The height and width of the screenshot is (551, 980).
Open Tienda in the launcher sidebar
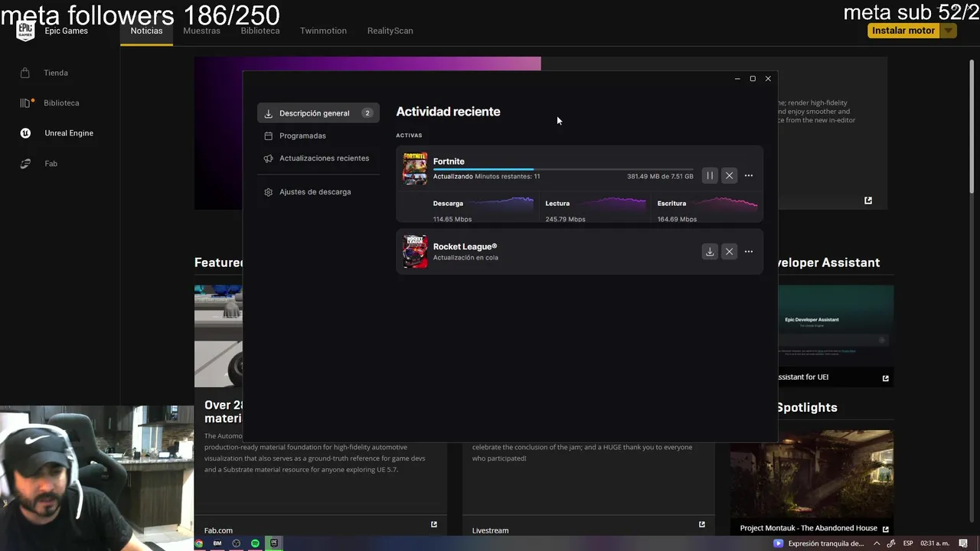pyautogui.click(x=55, y=73)
